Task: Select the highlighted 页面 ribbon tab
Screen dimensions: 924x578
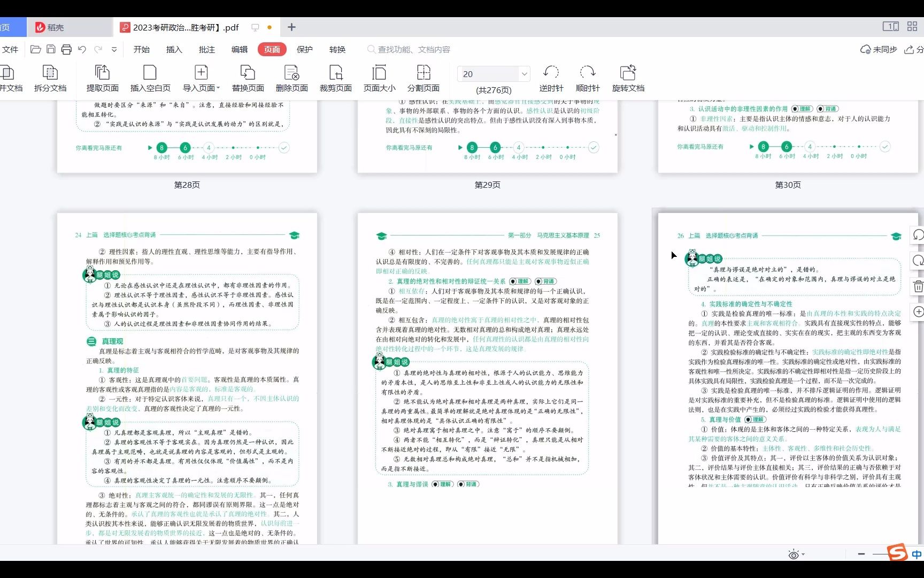Action: [x=272, y=49]
